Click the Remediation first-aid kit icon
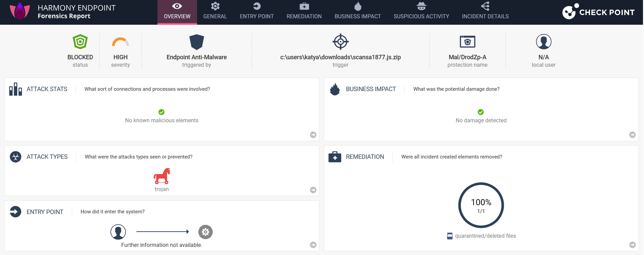This screenshot has height=255, width=644. pos(335,157)
